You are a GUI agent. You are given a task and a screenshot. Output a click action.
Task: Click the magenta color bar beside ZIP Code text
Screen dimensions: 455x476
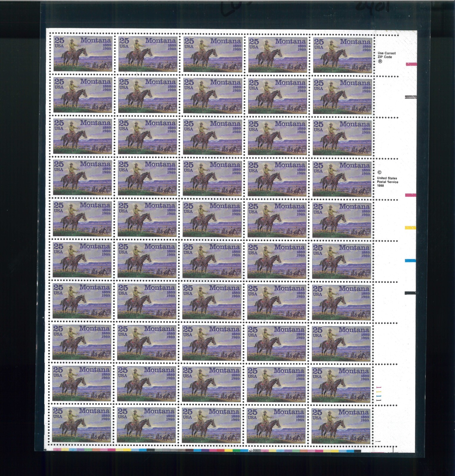tap(411, 64)
